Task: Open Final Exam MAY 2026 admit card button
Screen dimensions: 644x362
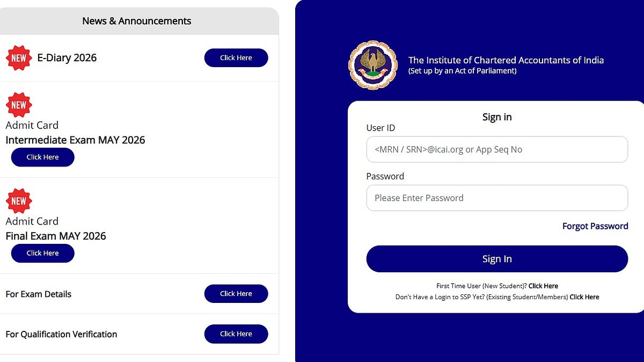Action: click(43, 254)
